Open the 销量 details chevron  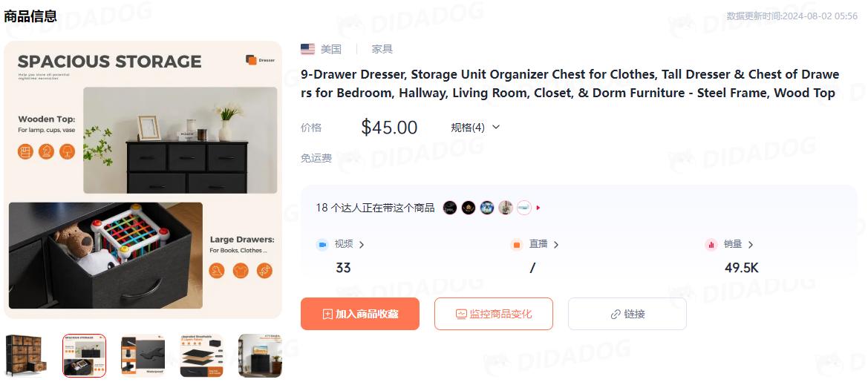coord(751,244)
